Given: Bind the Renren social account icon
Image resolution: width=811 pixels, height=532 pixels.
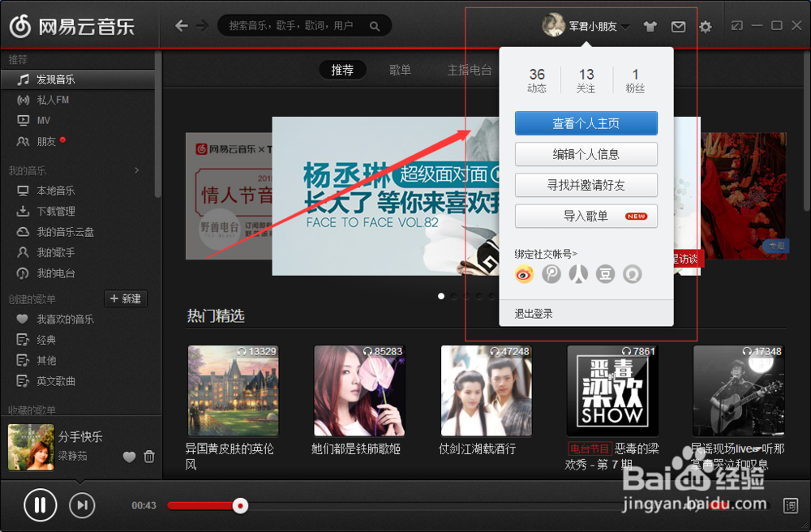Looking at the screenshot, I should point(578,274).
